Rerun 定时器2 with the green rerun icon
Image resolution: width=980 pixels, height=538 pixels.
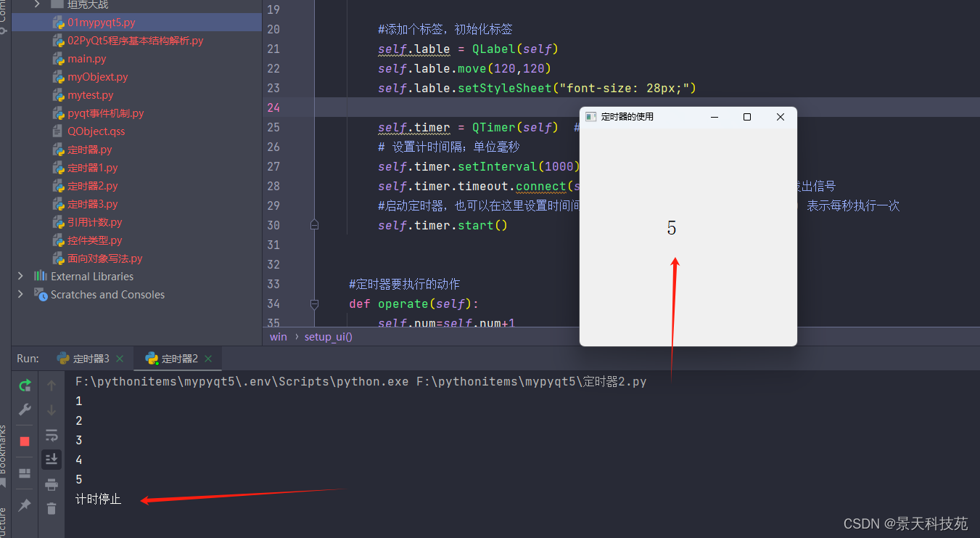pyautogui.click(x=25, y=386)
